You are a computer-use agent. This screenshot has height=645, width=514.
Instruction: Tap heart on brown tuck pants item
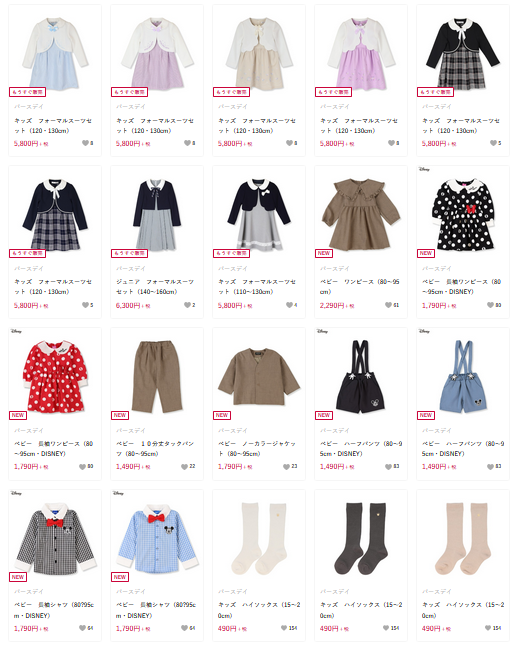point(184,466)
